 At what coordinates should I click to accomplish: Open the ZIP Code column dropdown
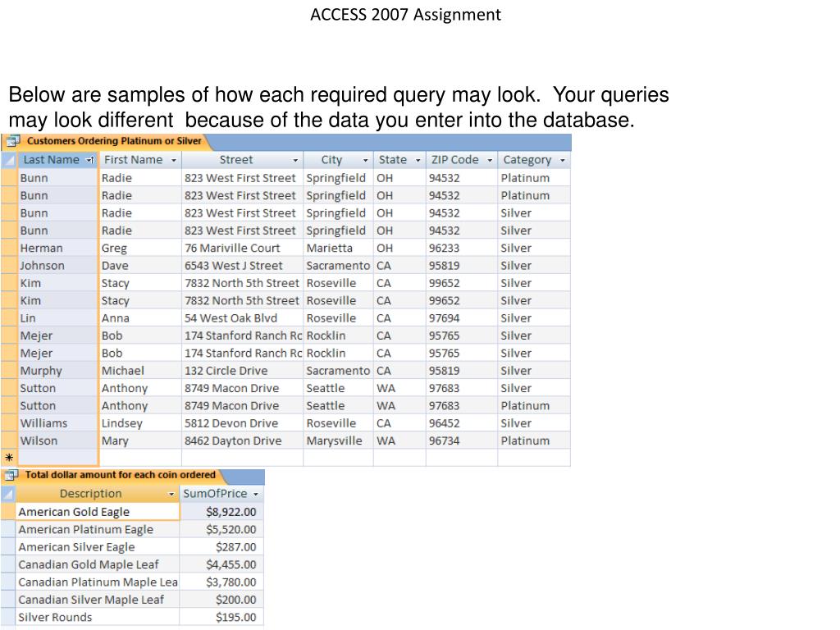[490, 160]
